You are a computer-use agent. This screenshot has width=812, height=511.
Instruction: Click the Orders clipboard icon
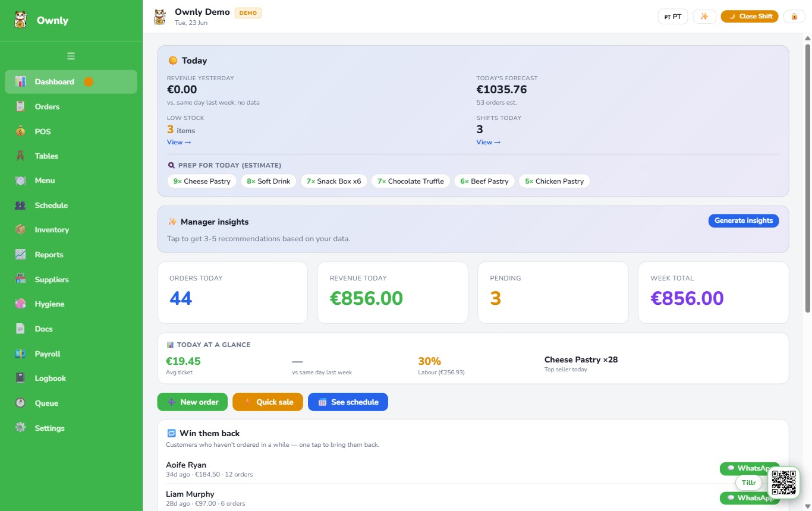tap(21, 107)
